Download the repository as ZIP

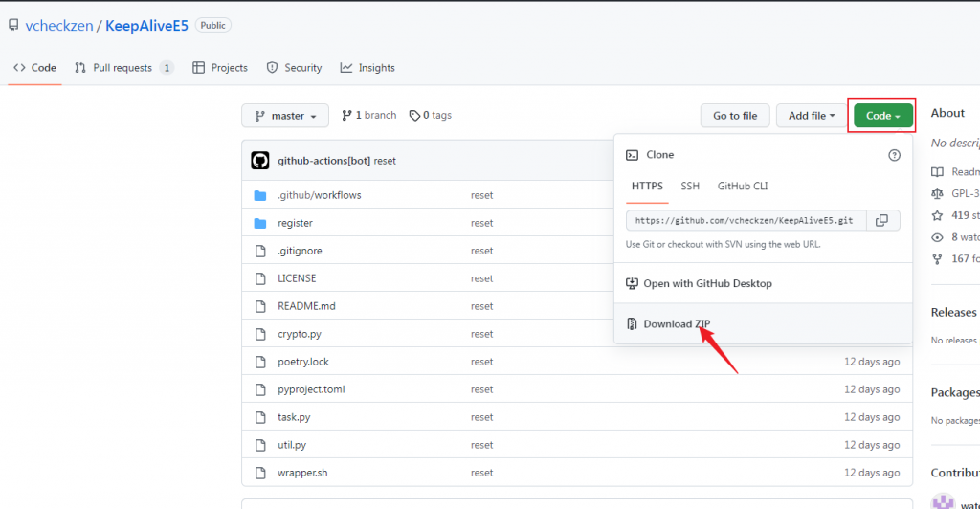[677, 323]
